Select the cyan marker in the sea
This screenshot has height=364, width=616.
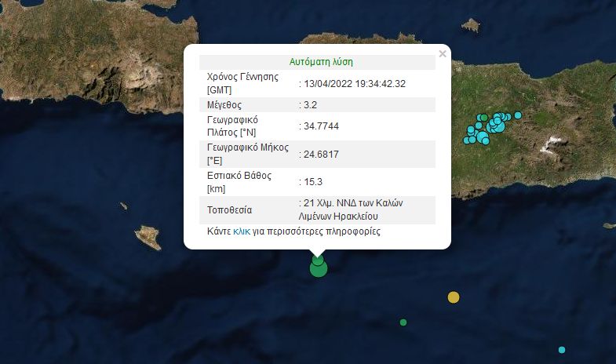(x=562, y=350)
